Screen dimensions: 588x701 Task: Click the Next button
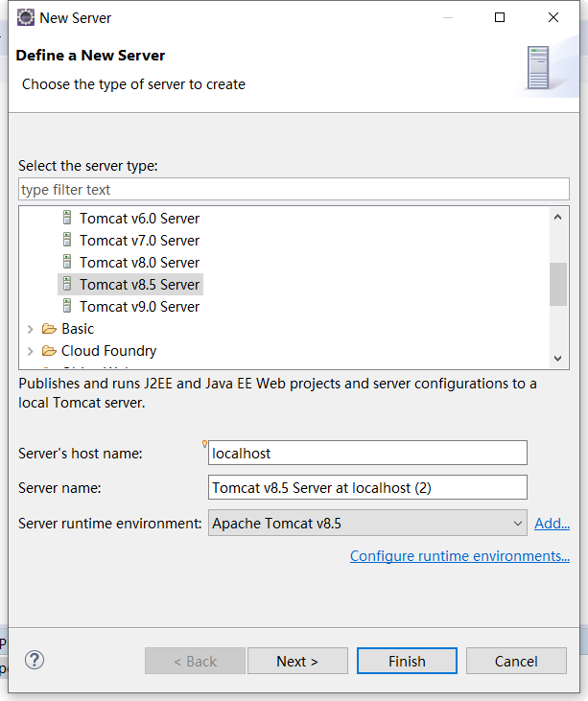pyautogui.click(x=297, y=661)
